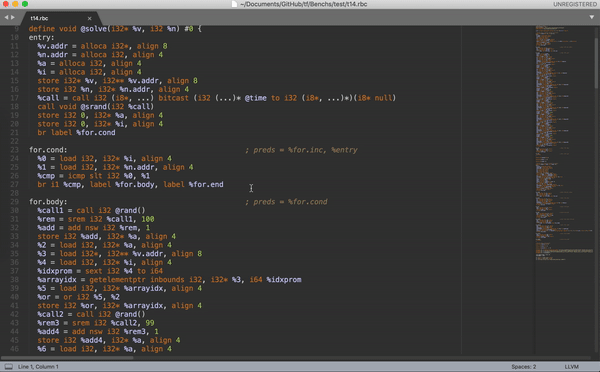Click the vertical scrollbar thumb
This screenshot has height=372, width=600.
pos(596,64)
